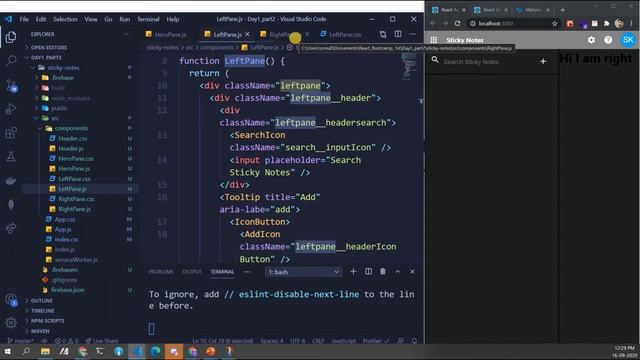Image resolution: width=640 pixels, height=360 pixels.
Task: Close the LeftPane.js editor tab
Action: (247, 34)
